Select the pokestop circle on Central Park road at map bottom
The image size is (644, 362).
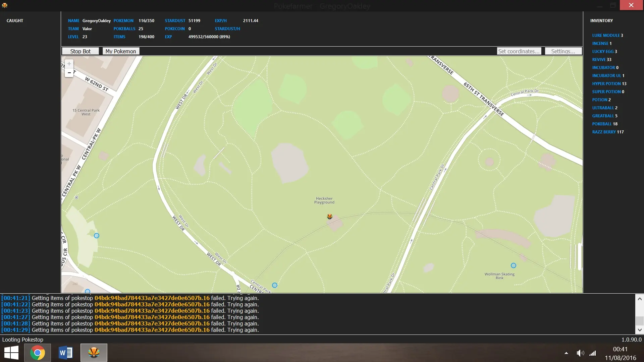click(x=275, y=285)
